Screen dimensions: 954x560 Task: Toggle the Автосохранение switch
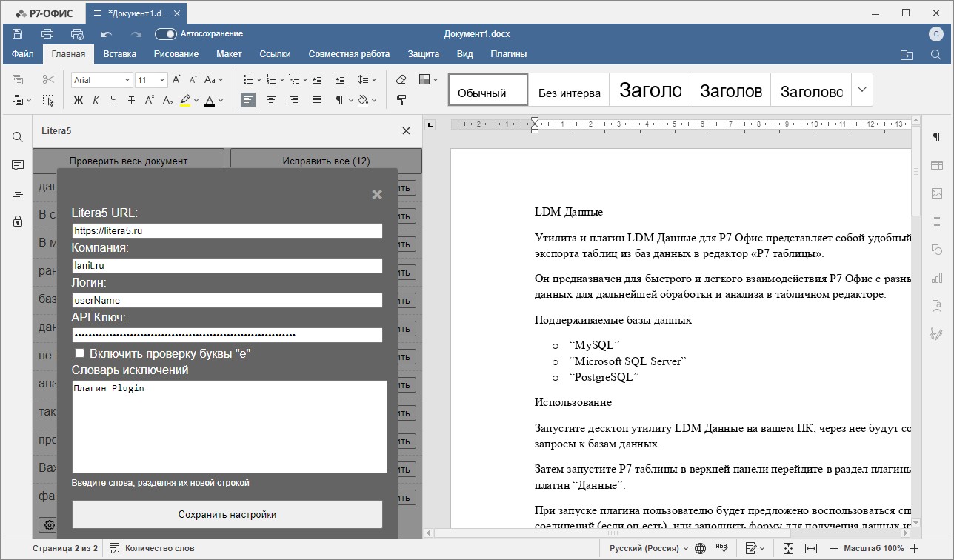click(x=166, y=34)
